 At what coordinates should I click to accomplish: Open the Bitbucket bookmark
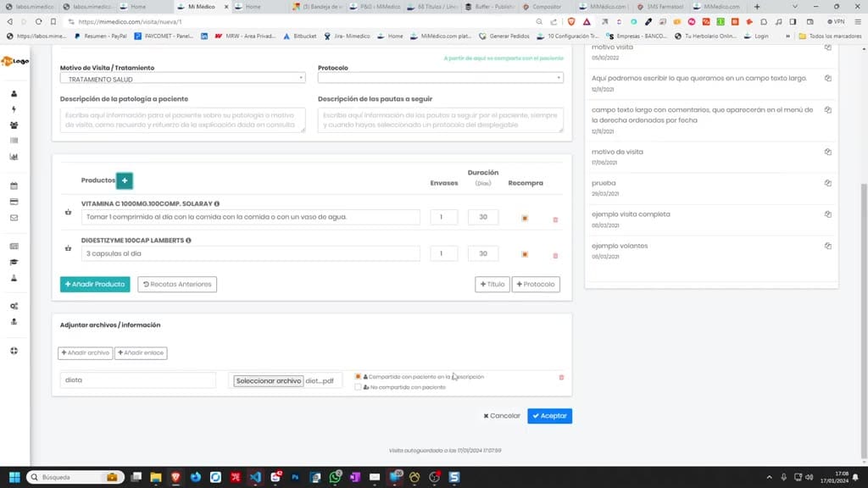[x=299, y=36]
